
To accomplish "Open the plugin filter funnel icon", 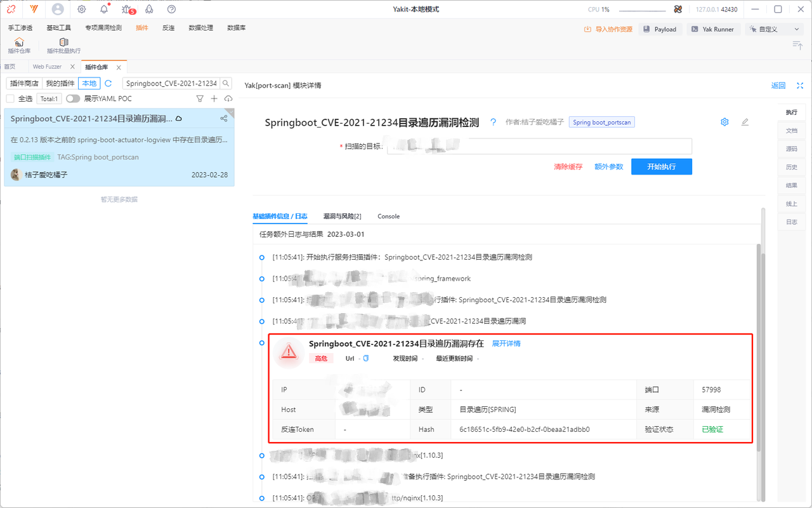I will (x=200, y=98).
